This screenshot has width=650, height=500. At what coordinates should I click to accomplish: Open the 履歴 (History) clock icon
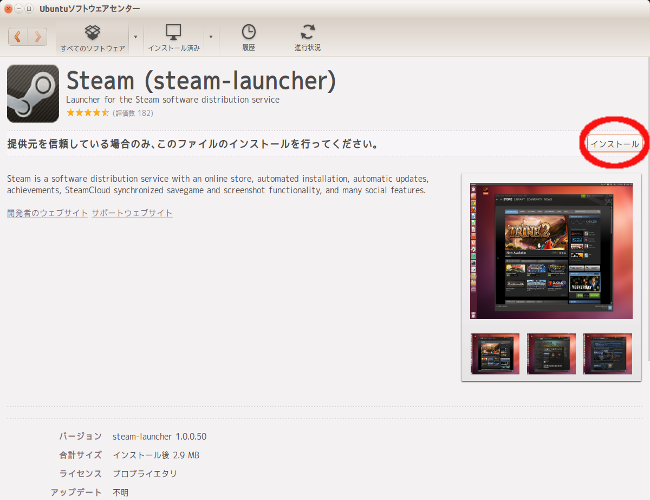click(x=249, y=37)
